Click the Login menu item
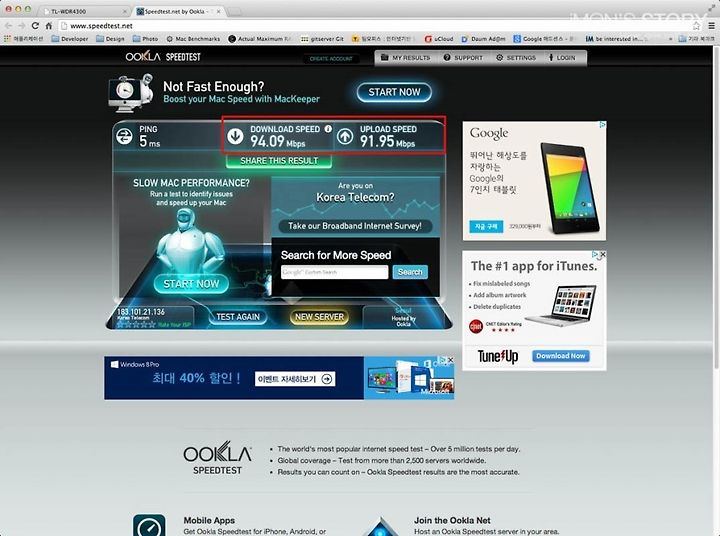The image size is (720, 536). point(562,58)
